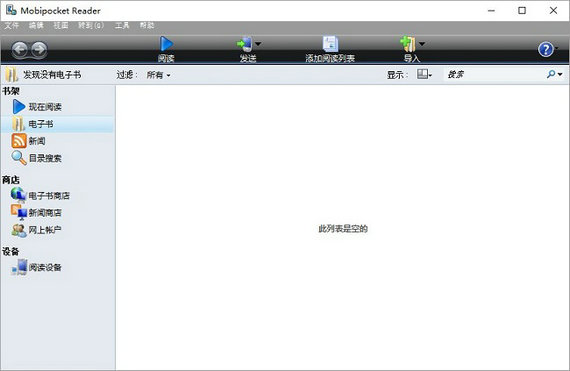Click the 目录搜索 magnifying glass icon

[19, 158]
